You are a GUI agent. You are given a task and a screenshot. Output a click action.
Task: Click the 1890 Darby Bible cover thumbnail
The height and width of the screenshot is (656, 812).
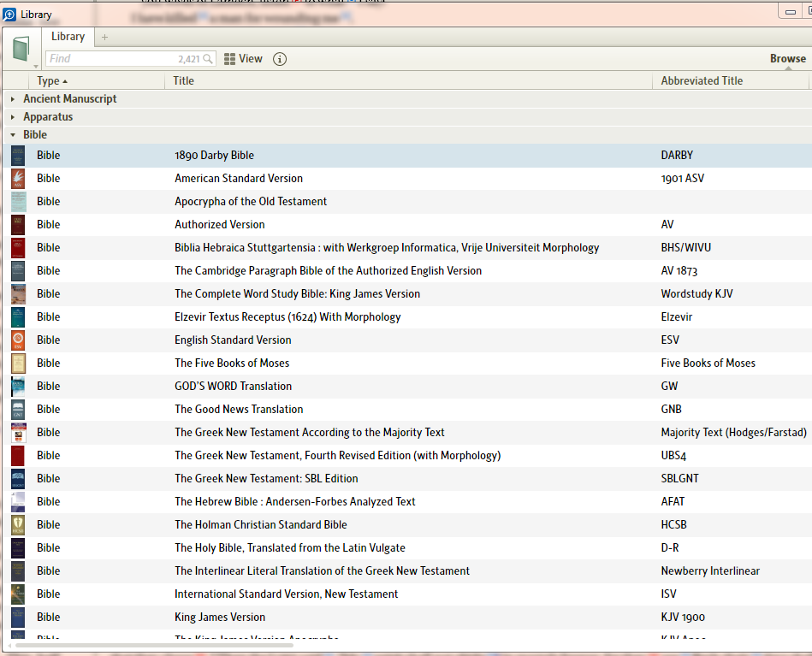(x=18, y=156)
